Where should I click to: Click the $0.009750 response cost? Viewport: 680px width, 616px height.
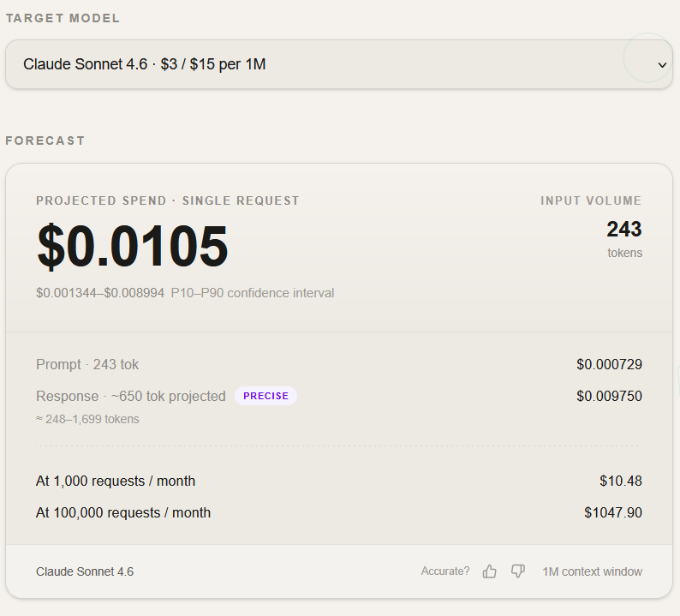[609, 396]
